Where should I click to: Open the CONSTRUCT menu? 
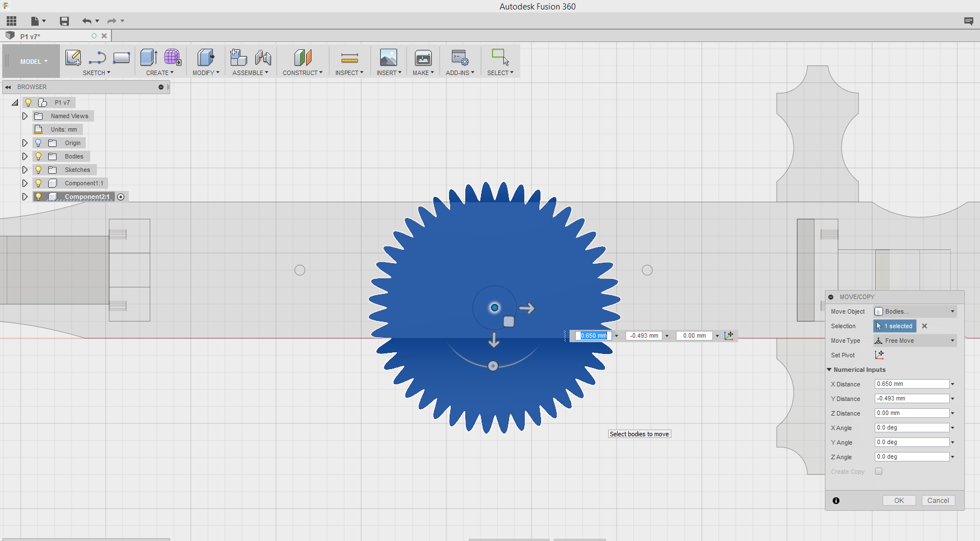pyautogui.click(x=302, y=73)
